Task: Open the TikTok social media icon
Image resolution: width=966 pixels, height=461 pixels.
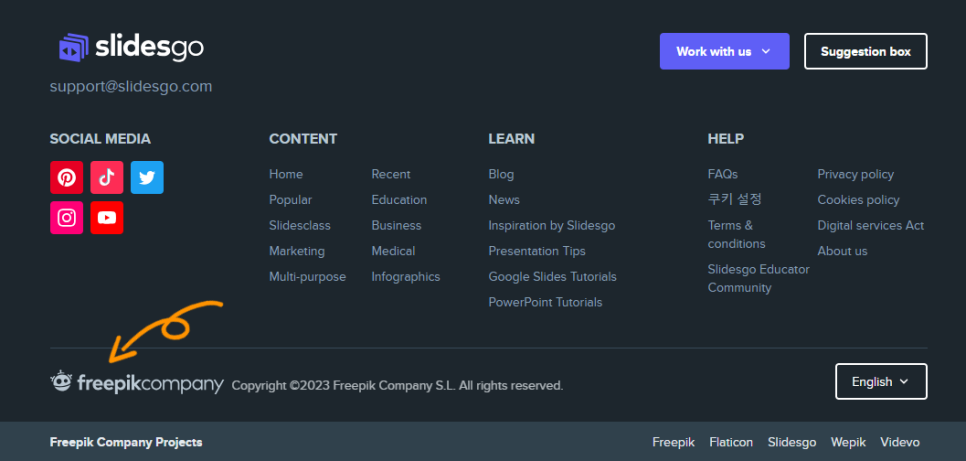Action: (x=107, y=177)
